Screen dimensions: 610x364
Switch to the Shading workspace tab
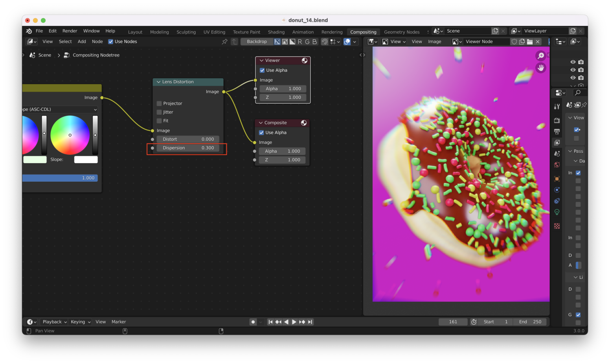[x=276, y=32]
